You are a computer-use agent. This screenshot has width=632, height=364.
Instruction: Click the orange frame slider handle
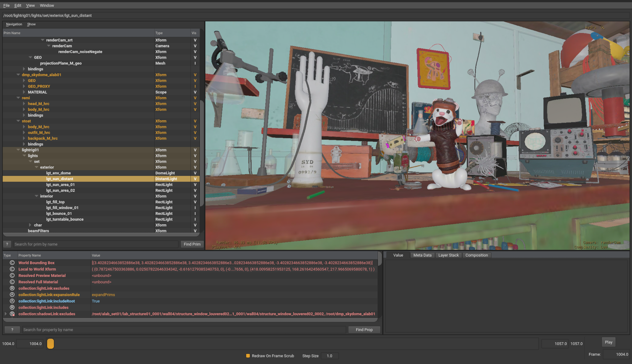coord(50,344)
